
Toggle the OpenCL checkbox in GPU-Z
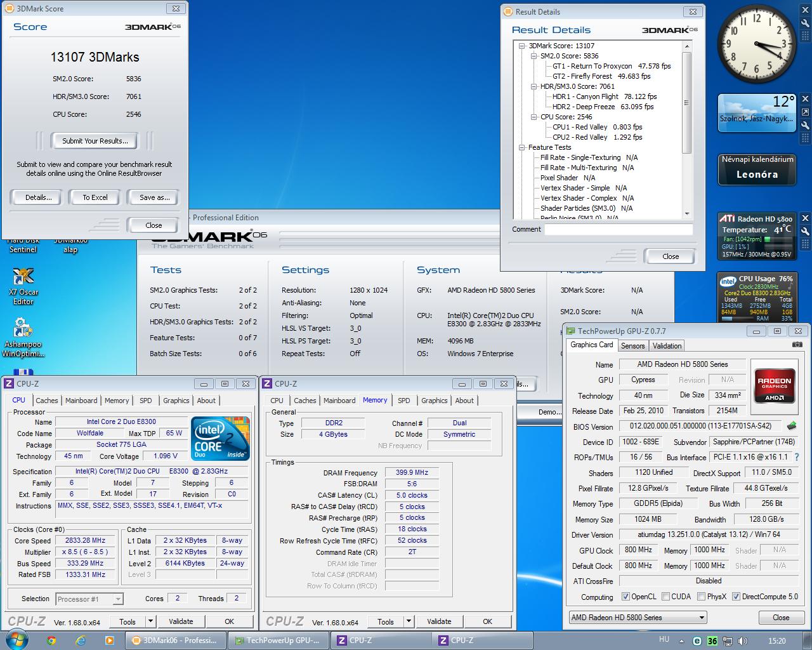pyautogui.click(x=626, y=597)
